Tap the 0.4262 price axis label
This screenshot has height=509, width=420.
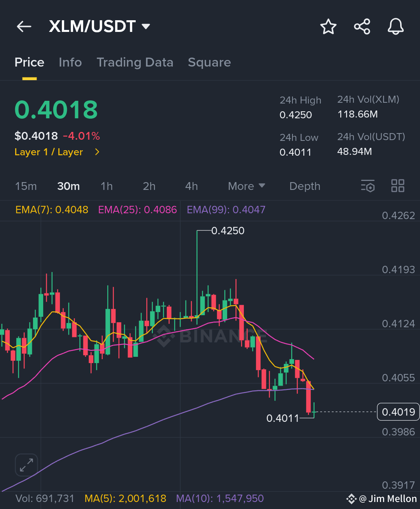pos(398,215)
